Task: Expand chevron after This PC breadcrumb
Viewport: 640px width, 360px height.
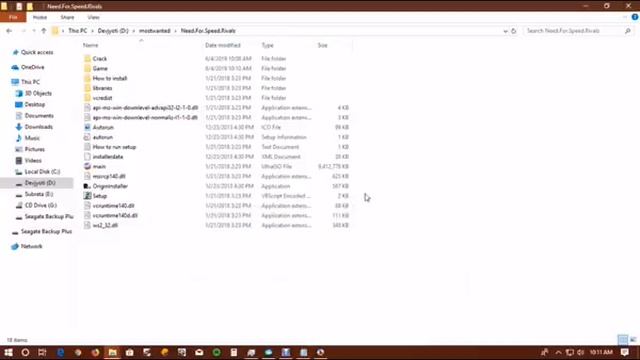Action: tap(92, 31)
